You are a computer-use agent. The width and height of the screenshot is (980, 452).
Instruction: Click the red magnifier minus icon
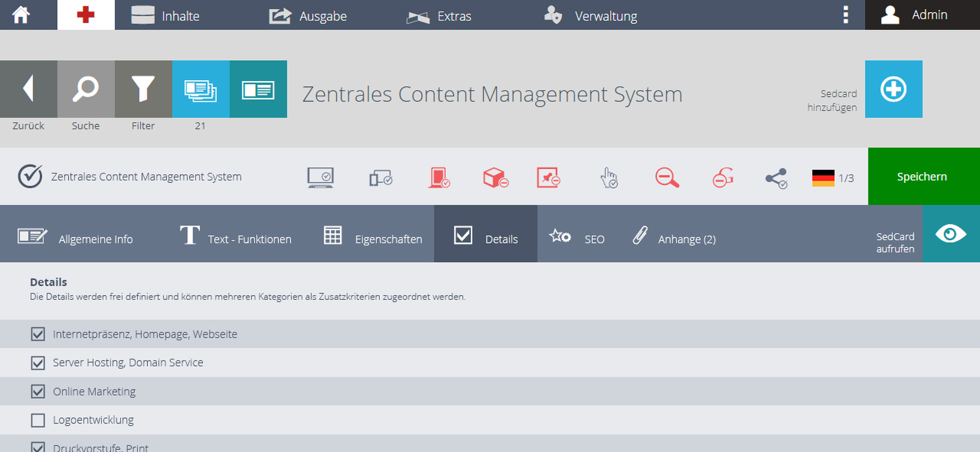[667, 177]
